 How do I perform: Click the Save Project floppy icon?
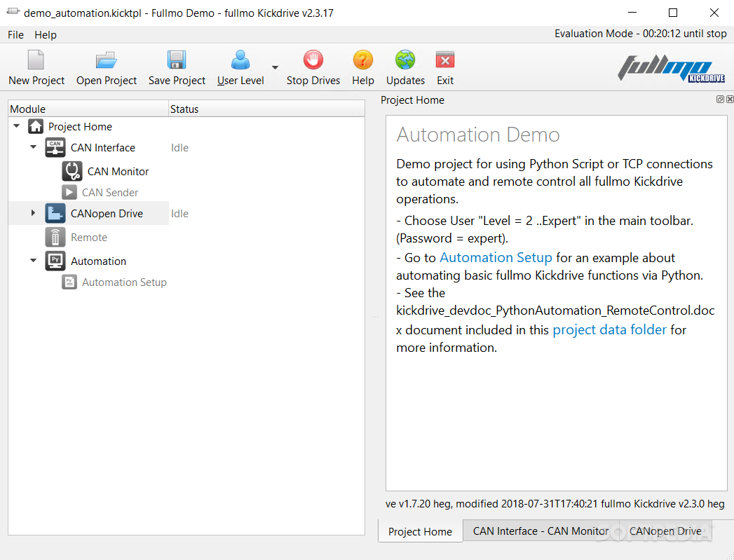coord(177,60)
